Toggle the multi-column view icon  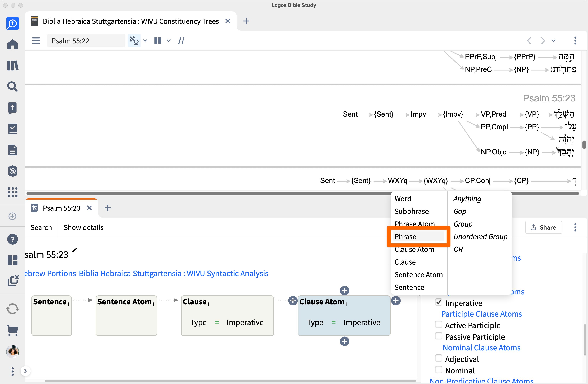[158, 40]
